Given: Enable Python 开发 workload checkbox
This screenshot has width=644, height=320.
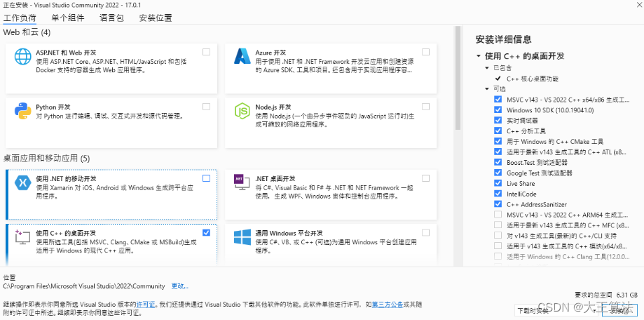Looking at the screenshot, I should pyautogui.click(x=206, y=107).
